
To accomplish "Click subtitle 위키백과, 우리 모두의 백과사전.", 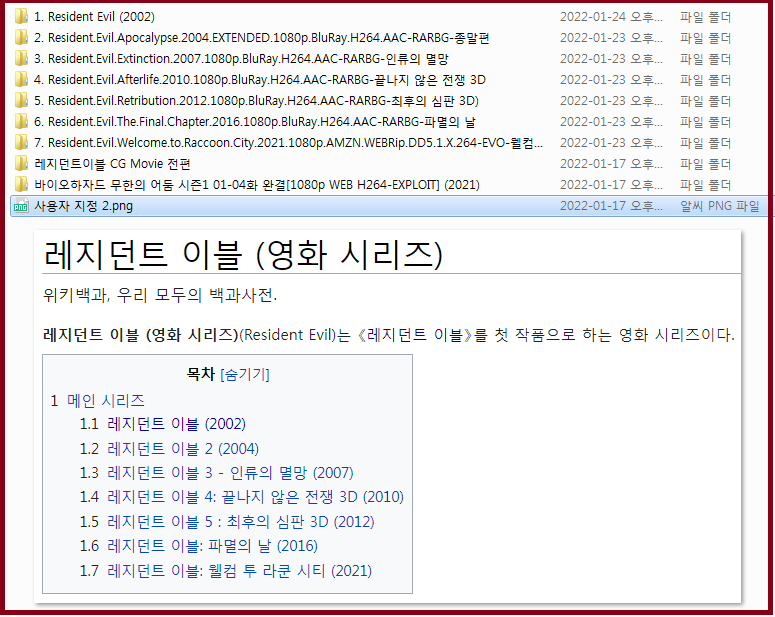I will 160,295.
